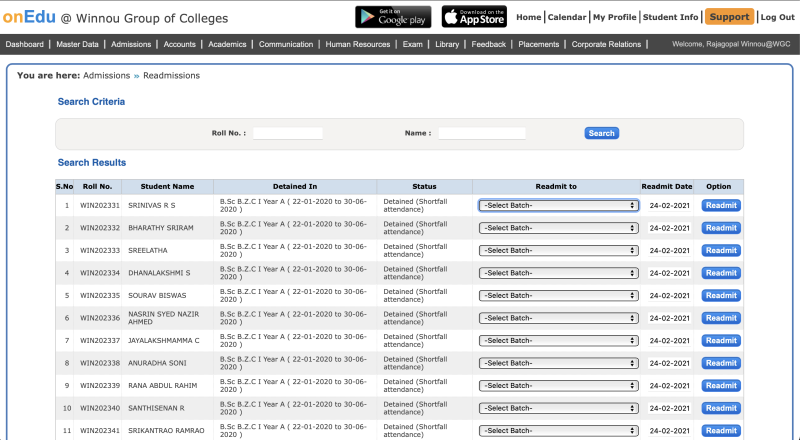Click the Search button
The image size is (800, 440).
point(601,133)
